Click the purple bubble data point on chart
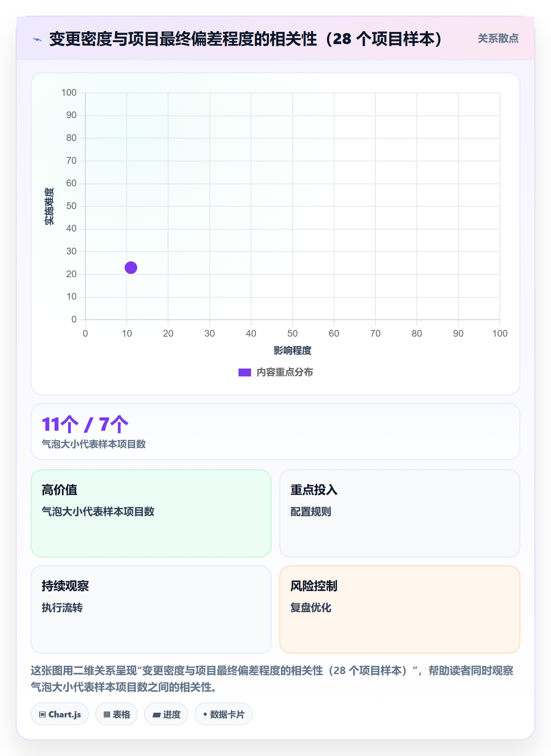This screenshot has height=756, width=551. (131, 268)
